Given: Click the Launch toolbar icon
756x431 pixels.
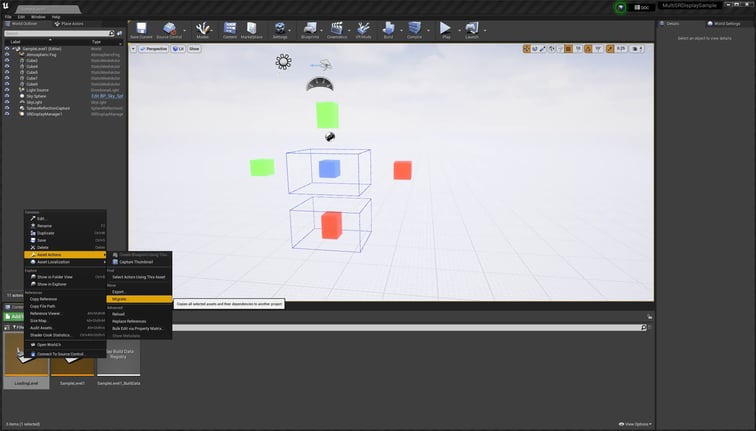Looking at the screenshot, I should (x=472, y=30).
